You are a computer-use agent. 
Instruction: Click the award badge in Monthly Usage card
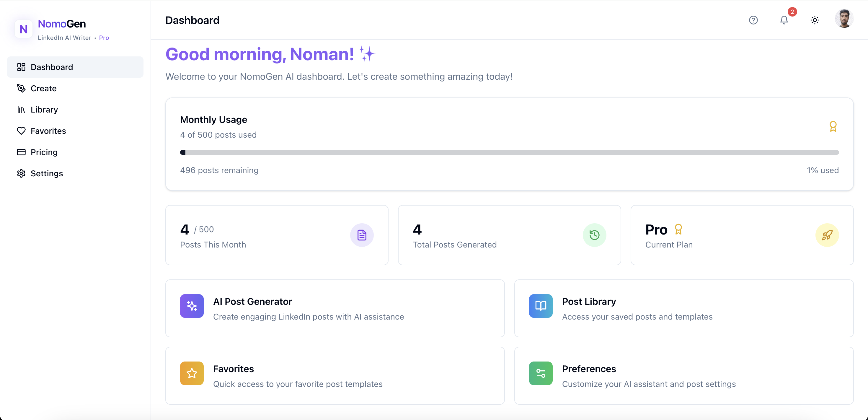point(833,126)
